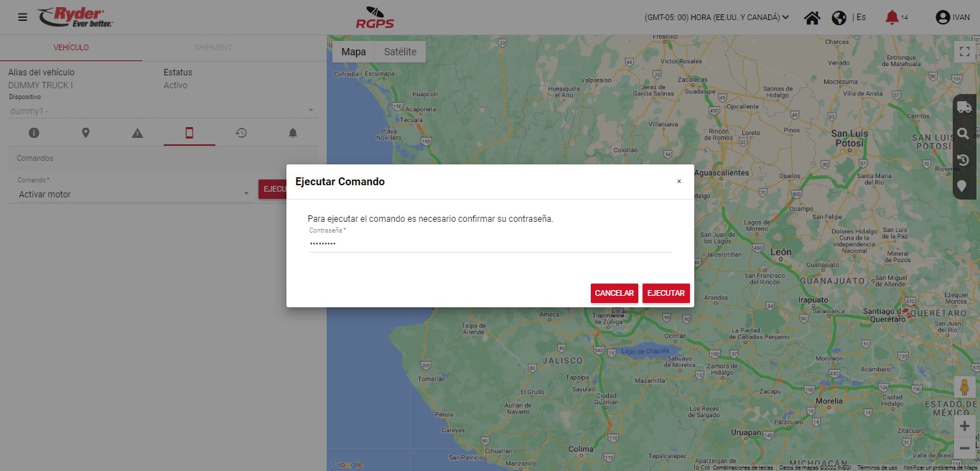Open the warning triangle alerts tab
This screenshot has height=471, width=980.
137,133
